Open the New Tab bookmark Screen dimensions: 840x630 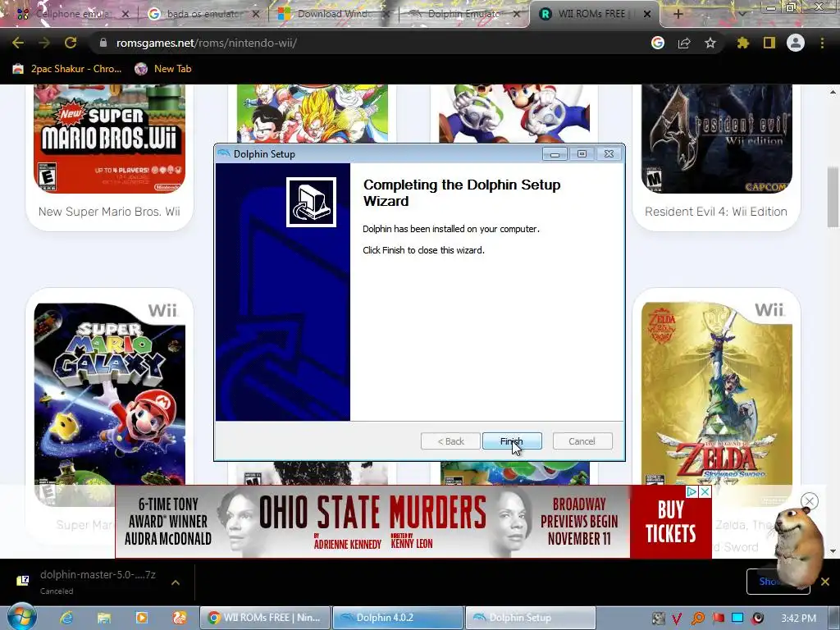163,69
